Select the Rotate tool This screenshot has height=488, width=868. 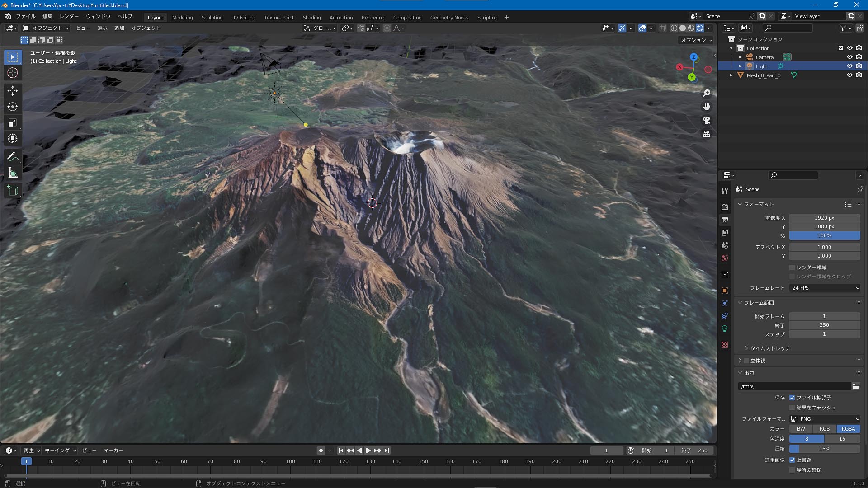click(x=13, y=107)
